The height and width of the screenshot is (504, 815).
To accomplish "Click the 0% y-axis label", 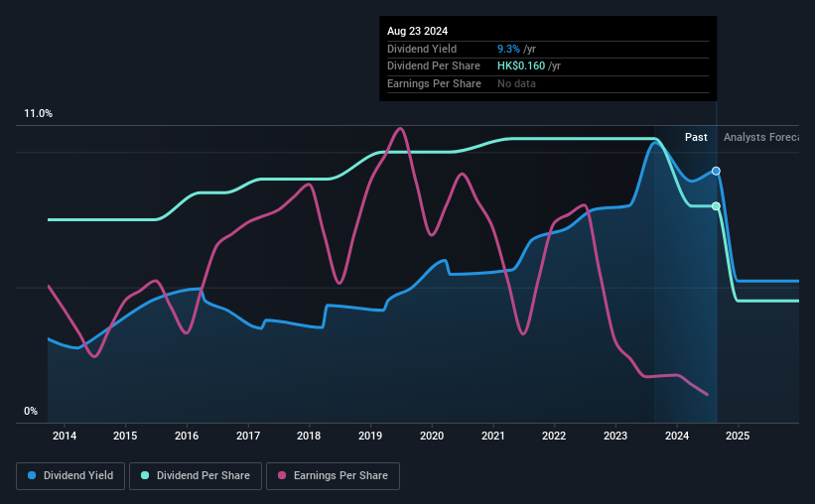I will 31,411.
